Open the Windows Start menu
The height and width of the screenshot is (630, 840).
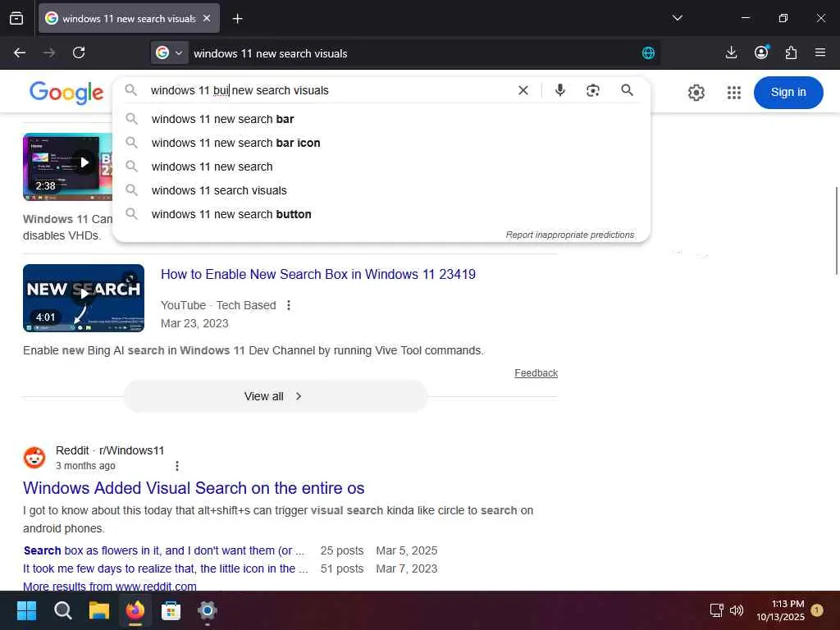(x=27, y=610)
